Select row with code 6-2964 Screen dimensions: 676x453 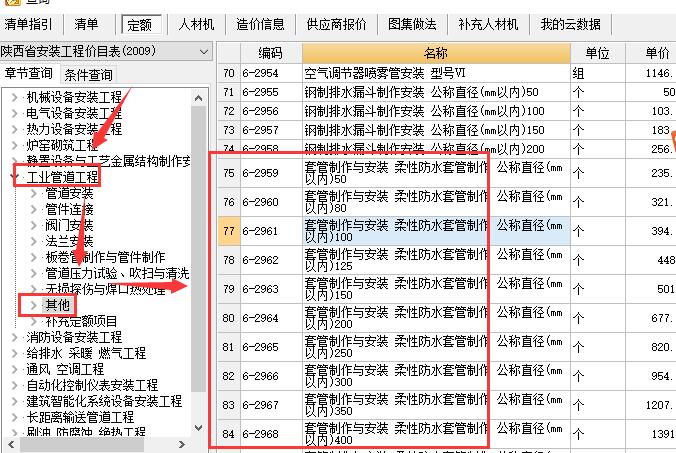click(260, 318)
